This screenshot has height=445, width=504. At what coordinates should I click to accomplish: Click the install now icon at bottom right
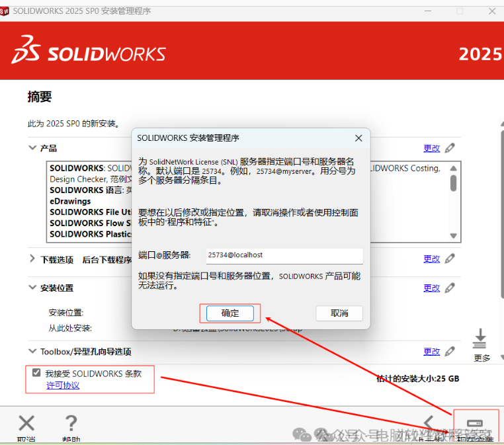(x=475, y=423)
